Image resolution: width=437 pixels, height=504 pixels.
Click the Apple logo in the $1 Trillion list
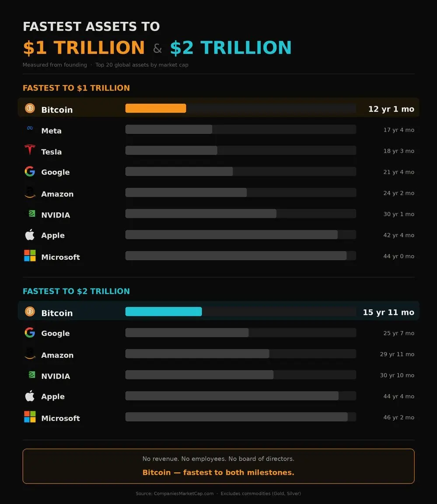30,235
